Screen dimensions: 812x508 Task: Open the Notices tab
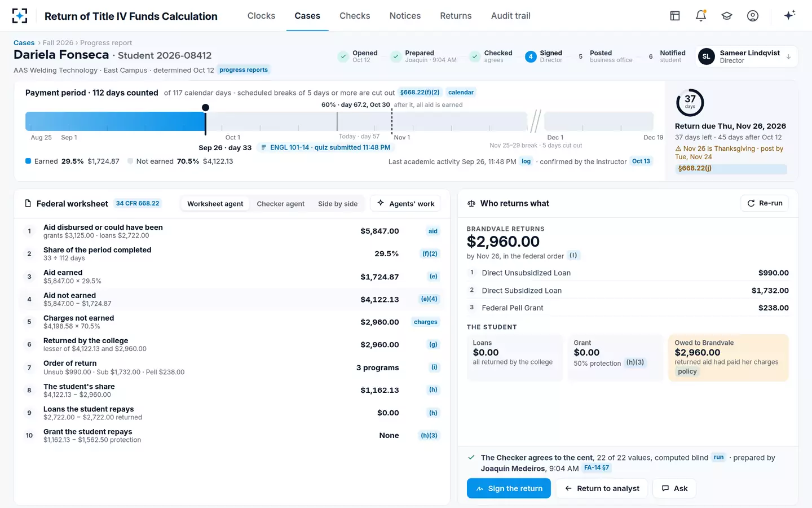405,16
